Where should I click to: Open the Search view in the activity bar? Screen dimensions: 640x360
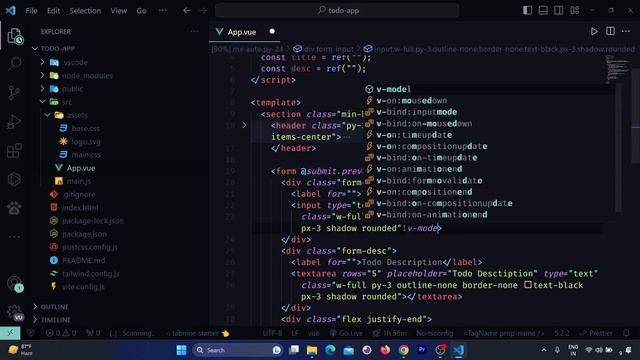(15, 64)
